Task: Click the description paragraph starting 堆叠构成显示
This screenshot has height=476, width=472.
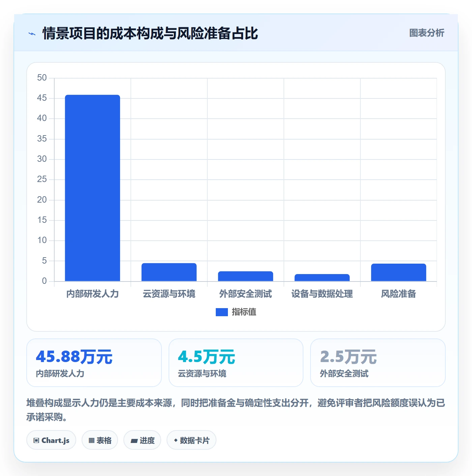Action: pos(236,410)
